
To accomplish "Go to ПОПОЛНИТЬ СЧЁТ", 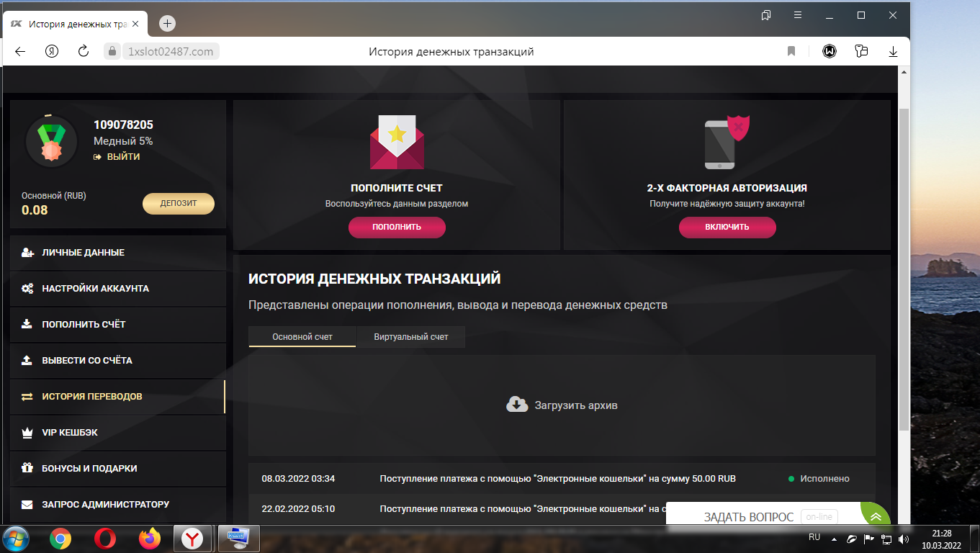I will [118, 325].
